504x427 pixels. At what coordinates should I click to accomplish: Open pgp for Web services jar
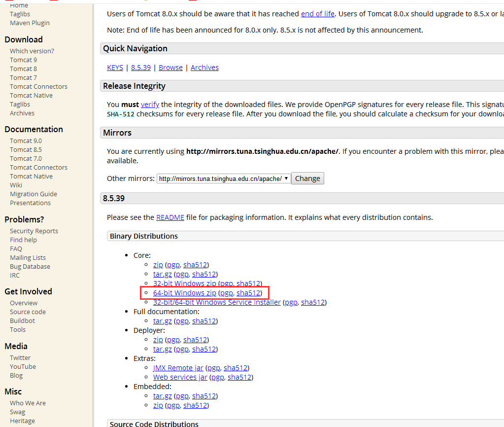218,377
